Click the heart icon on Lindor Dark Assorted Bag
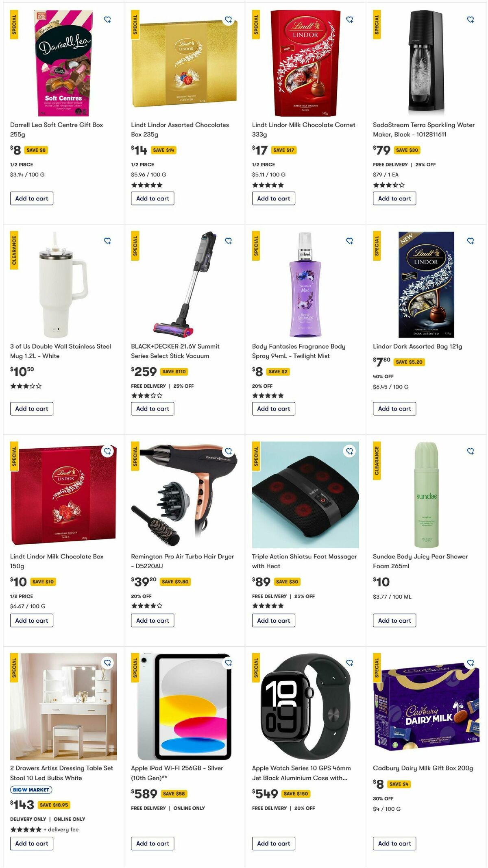This screenshot has width=488, height=868. point(471,241)
